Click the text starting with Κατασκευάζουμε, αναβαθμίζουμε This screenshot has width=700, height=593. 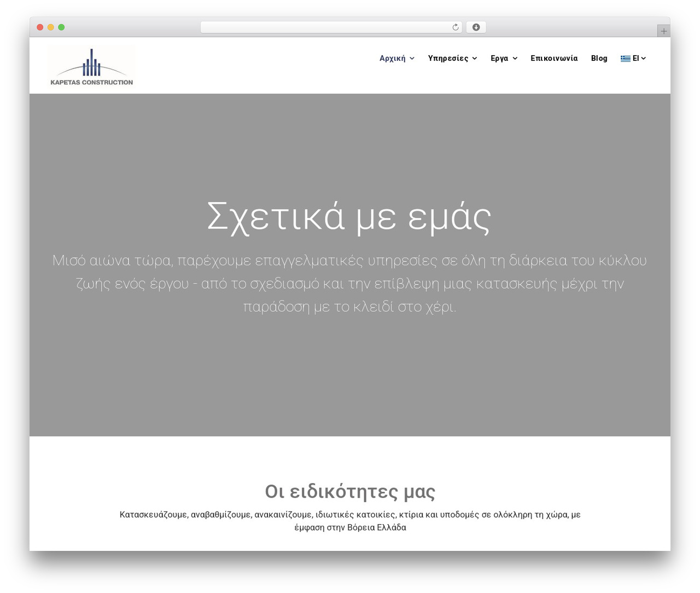click(350, 521)
